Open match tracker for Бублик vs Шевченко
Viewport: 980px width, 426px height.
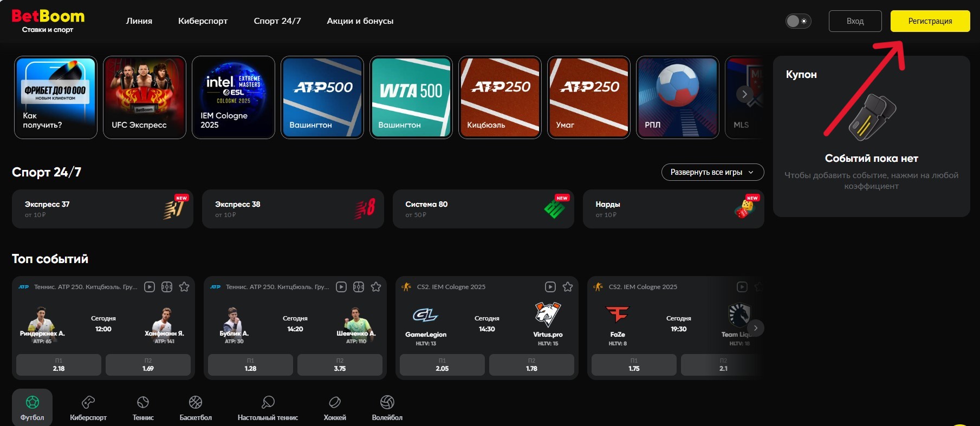359,287
